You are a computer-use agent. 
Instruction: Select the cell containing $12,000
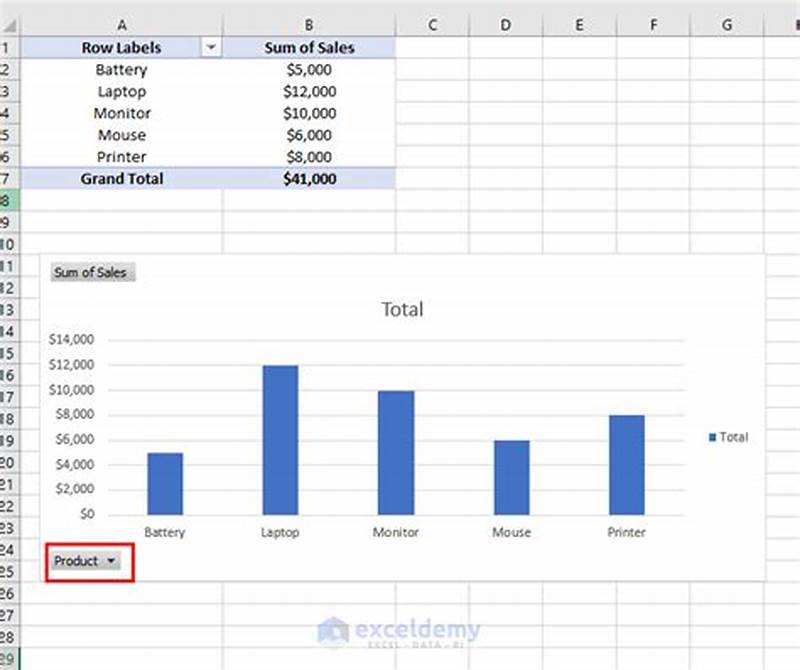coord(310,91)
